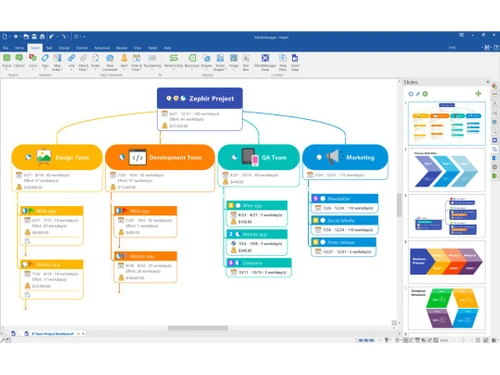Switch to the Team Project Dashboard document tab

[53, 333]
